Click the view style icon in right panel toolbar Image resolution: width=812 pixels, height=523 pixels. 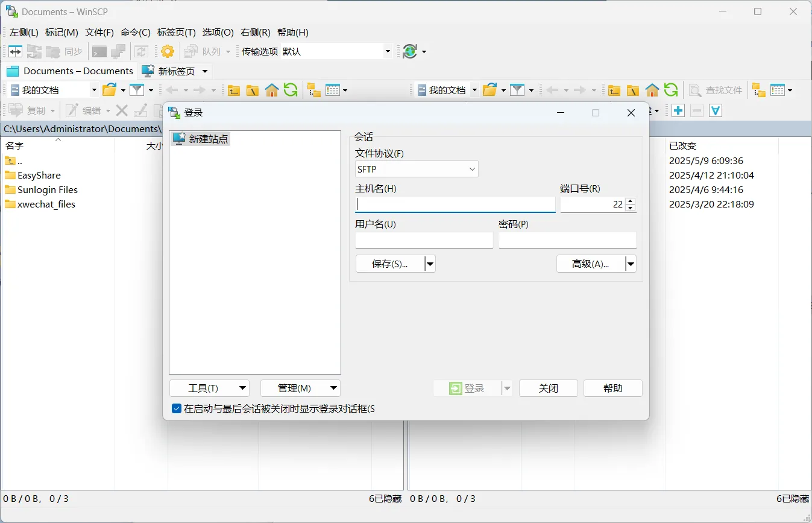click(x=778, y=90)
